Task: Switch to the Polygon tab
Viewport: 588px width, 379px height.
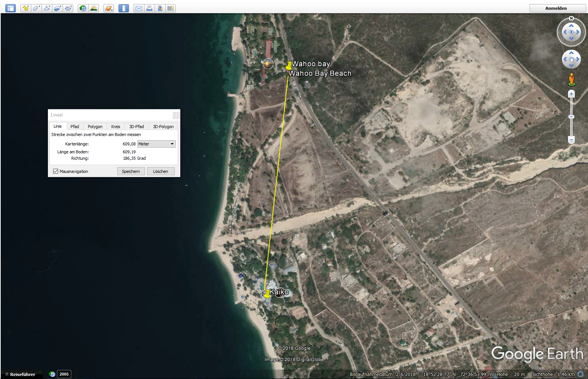Action: pos(95,127)
